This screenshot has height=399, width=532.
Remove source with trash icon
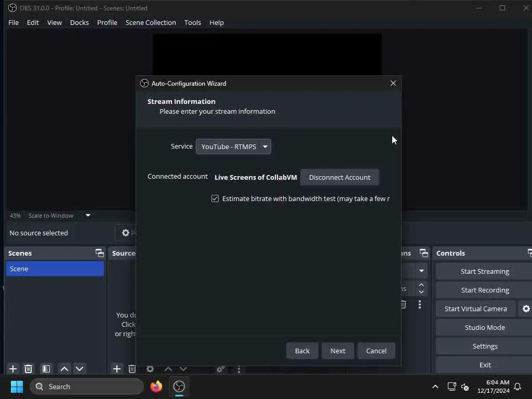[132, 369]
